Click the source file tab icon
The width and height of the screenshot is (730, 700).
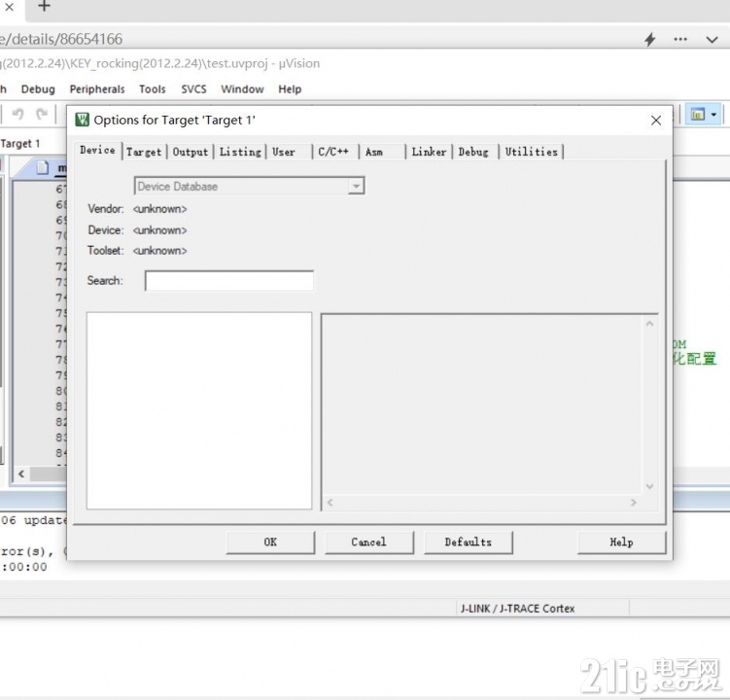pyautogui.click(x=43, y=166)
